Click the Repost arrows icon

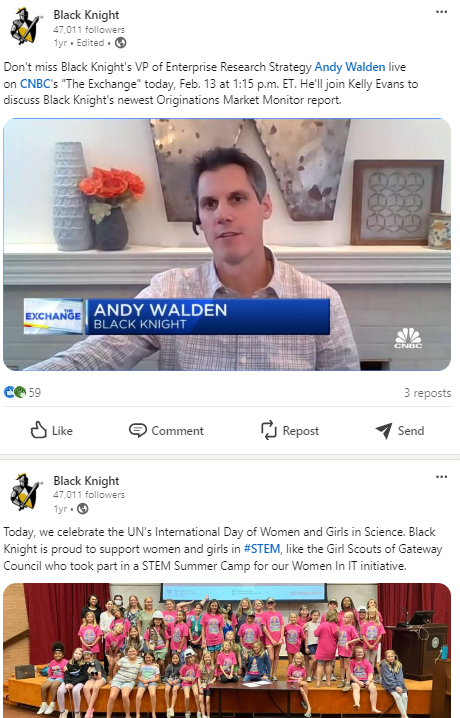269,430
